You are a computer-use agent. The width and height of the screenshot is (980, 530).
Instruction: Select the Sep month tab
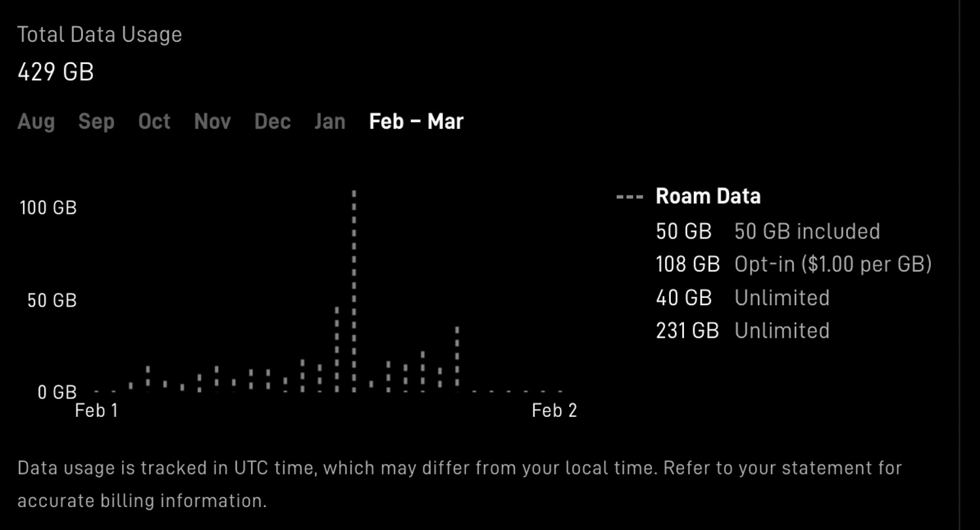click(x=96, y=122)
